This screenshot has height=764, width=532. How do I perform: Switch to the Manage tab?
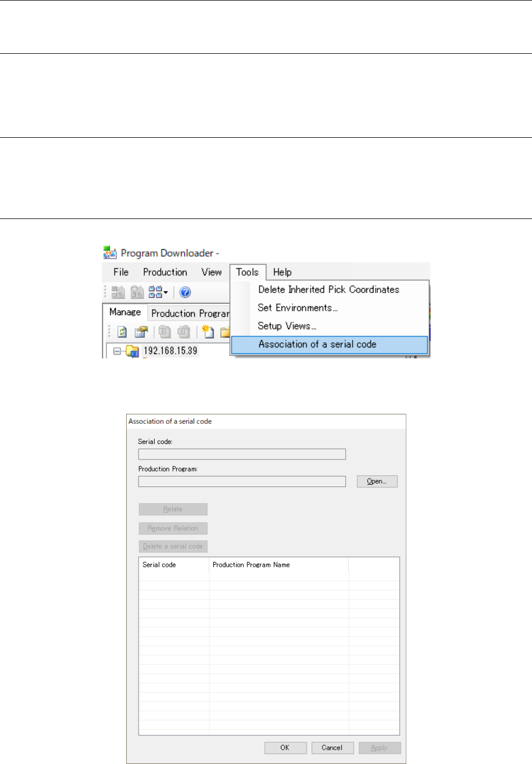point(125,312)
